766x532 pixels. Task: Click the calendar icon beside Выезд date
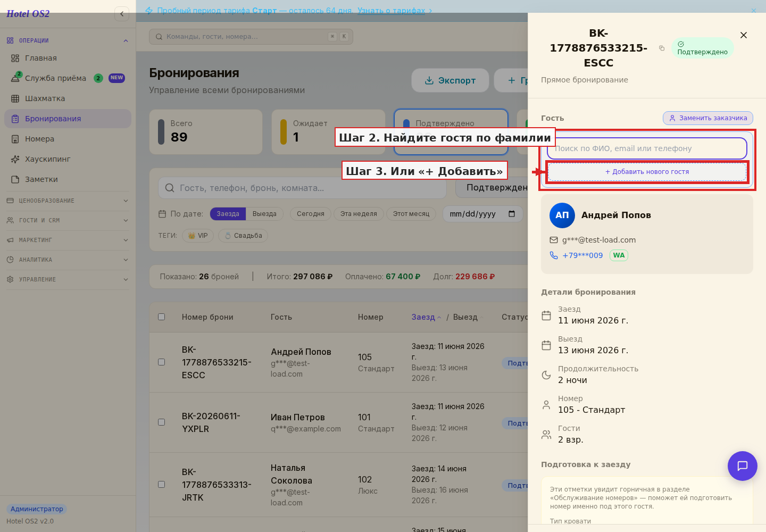point(546,345)
